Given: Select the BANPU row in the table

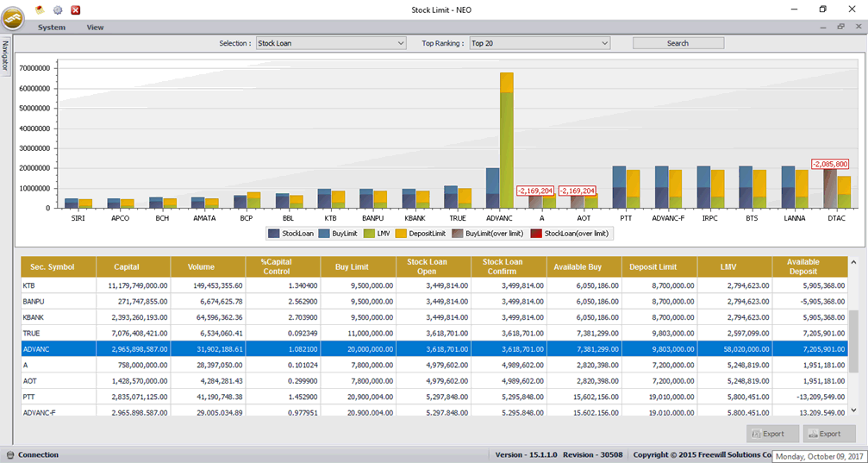Looking at the screenshot, I should 434,302.
